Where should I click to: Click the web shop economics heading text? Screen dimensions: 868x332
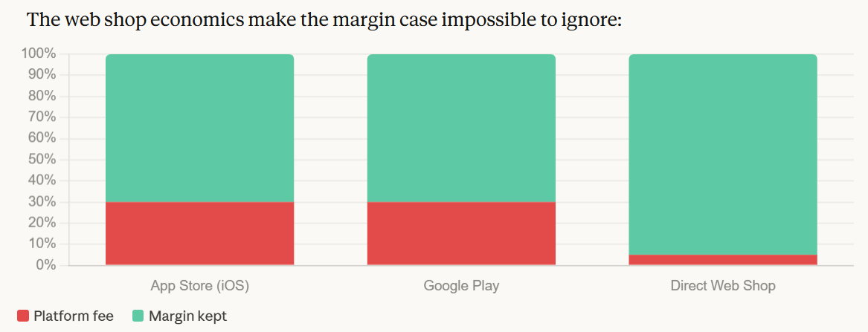324,20
